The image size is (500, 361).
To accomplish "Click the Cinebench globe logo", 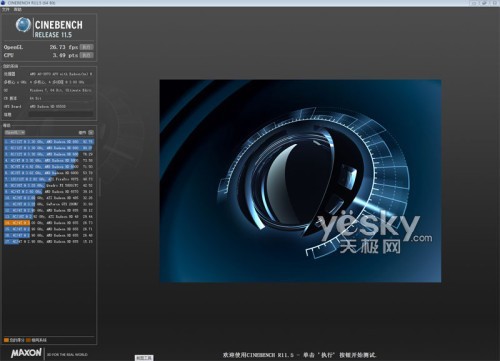I will click(x=23, y=25).
